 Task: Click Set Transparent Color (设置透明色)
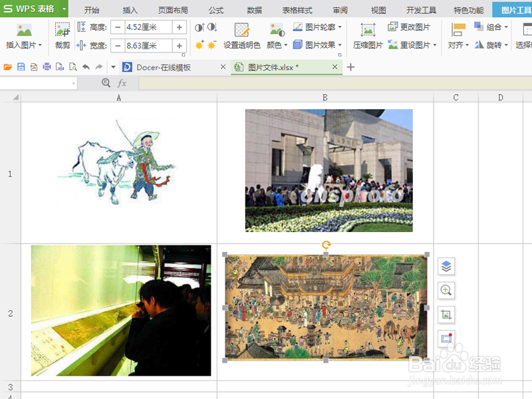(x=242, y=36)
